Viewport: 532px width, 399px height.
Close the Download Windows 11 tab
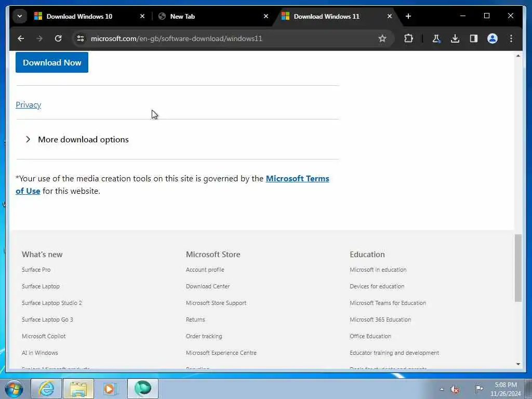[x=390, y=16]
